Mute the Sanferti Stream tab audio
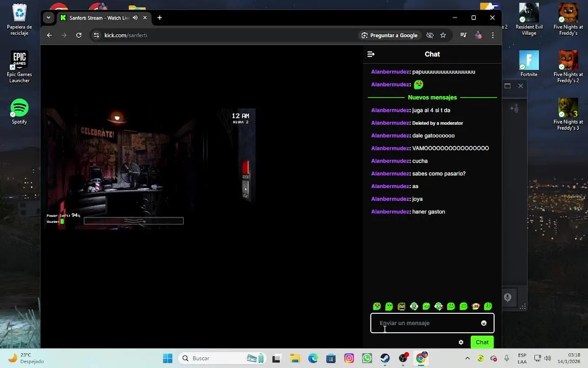The width and height of the screenshot is (588, 368). [135, 18]
